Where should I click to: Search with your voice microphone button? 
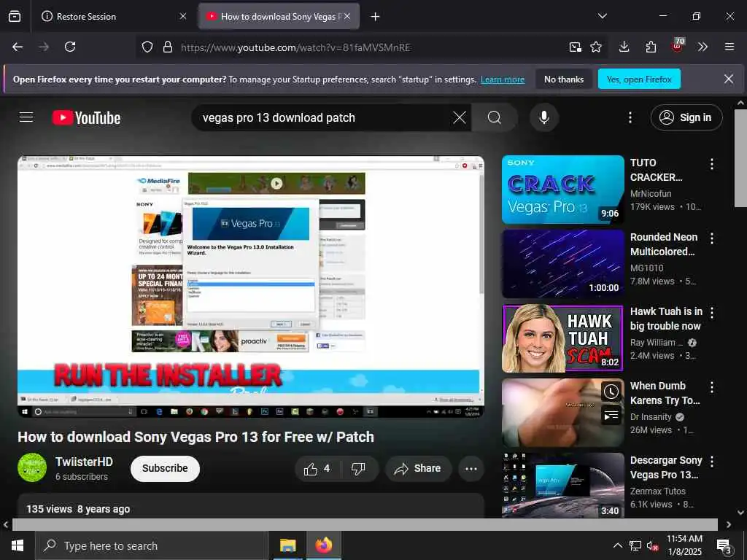544,117
